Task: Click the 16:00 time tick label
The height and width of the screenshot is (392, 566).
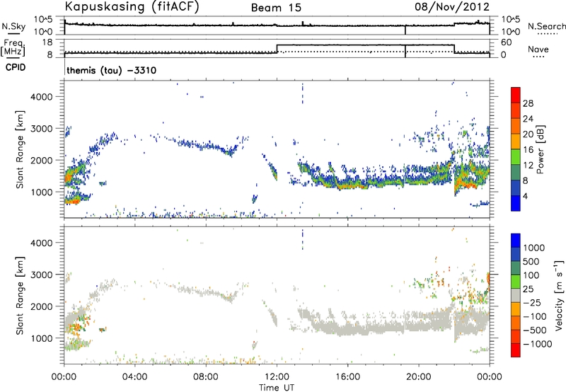Action: point(347,377)
